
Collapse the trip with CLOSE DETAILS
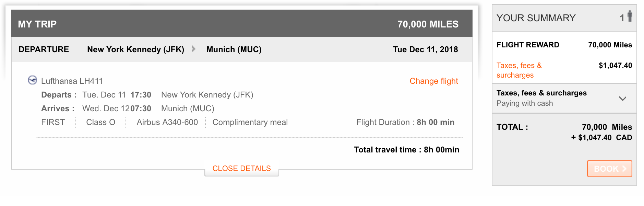[241, 168]
